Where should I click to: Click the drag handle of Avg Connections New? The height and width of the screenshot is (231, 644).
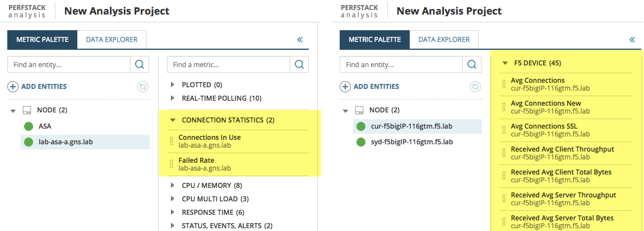coord(504,107)
